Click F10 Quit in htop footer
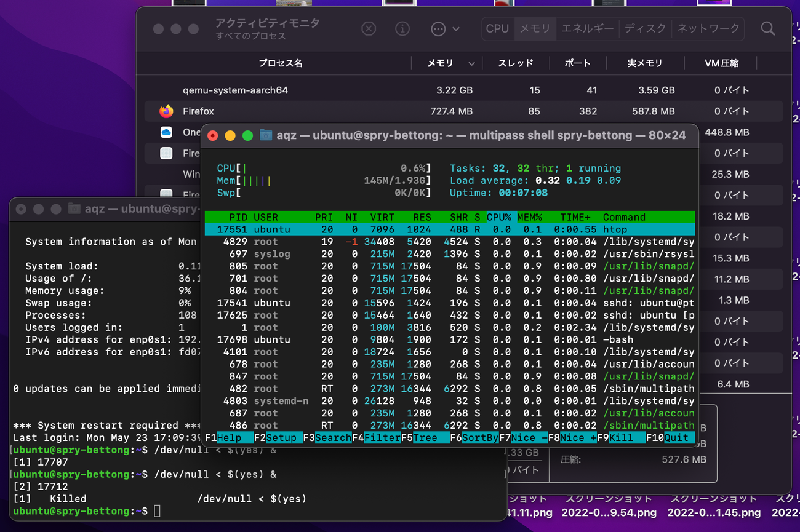800x532 pixels. (676, 438)
